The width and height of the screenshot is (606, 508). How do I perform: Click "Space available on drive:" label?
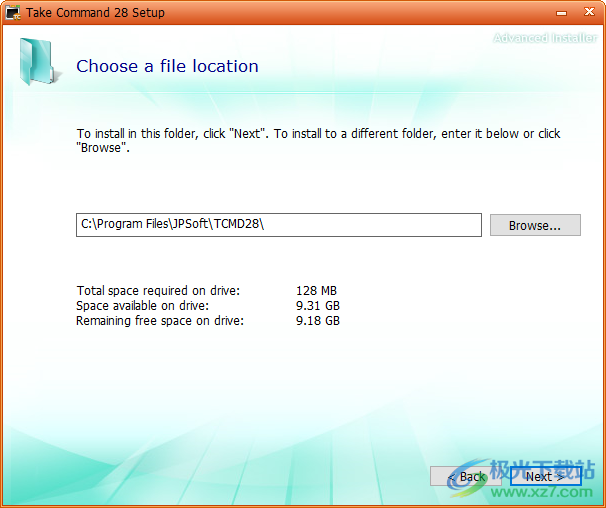pos(143,305)
